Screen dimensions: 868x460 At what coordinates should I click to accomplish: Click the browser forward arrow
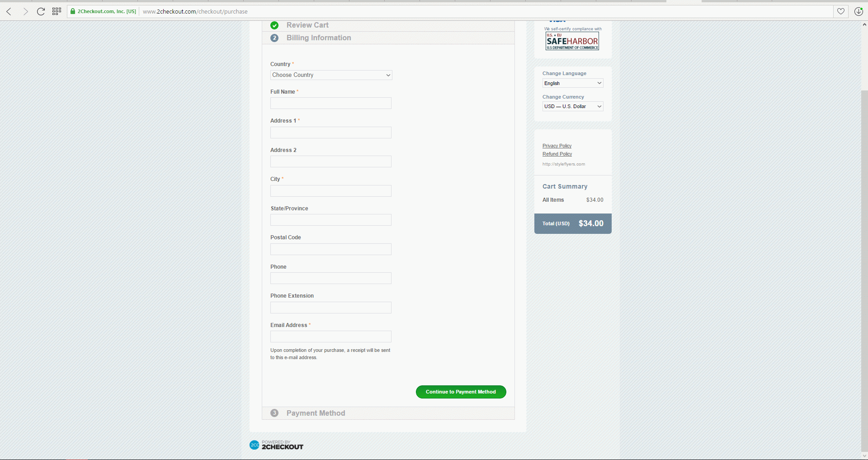point(25,11)
